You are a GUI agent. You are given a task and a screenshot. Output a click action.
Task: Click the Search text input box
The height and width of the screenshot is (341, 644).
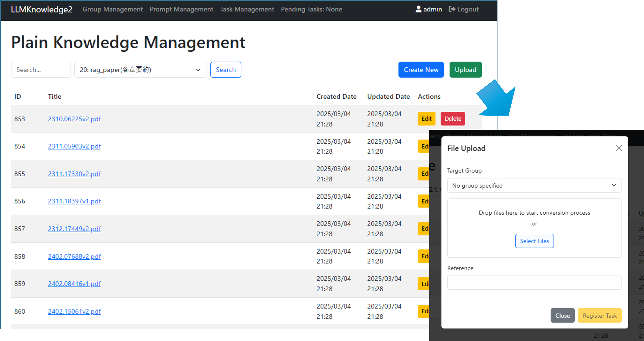[x=41, y=70]
